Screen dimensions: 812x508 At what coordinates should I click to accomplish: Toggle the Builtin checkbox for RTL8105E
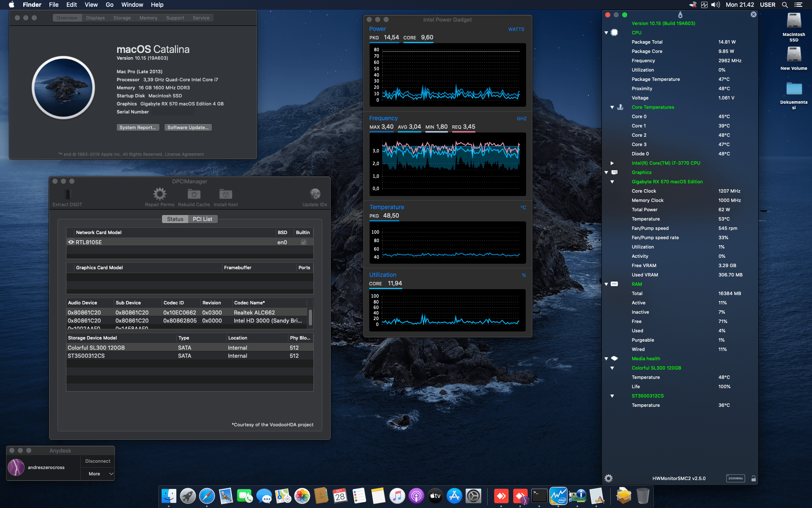[x=303, y=242]
